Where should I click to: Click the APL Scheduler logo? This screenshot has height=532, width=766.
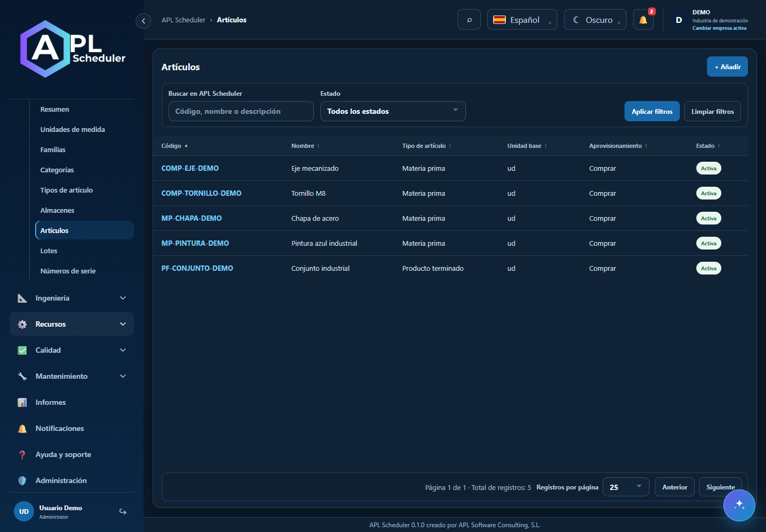(x=73, y=49)
